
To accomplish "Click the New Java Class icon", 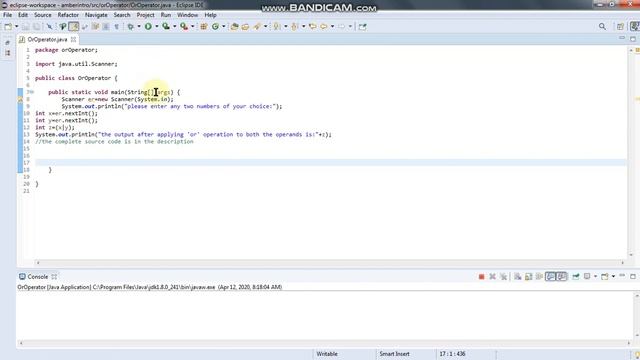I will pos(215,27).
